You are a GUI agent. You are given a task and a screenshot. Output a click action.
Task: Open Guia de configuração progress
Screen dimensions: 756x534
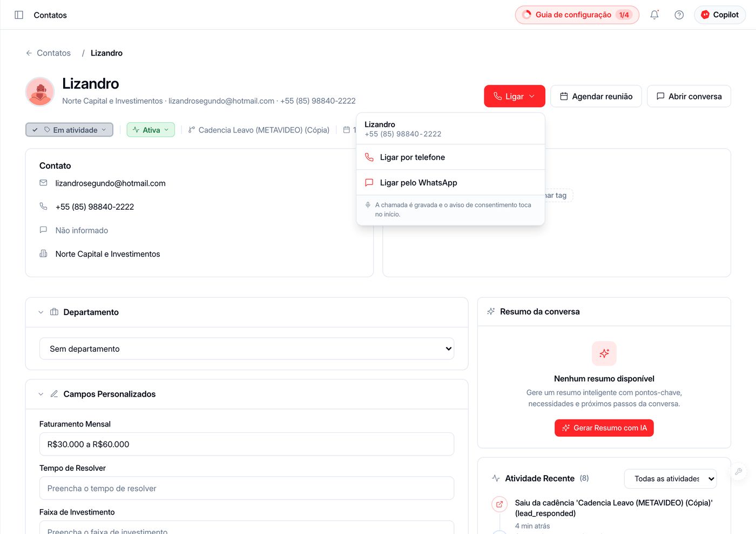[577, 15]
